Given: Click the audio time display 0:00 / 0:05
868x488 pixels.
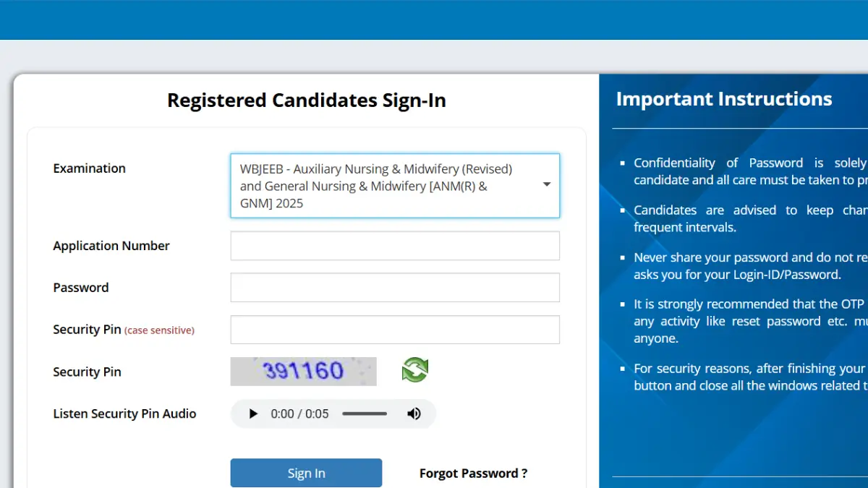Looking at the screenshot, I should pos(299,414).
